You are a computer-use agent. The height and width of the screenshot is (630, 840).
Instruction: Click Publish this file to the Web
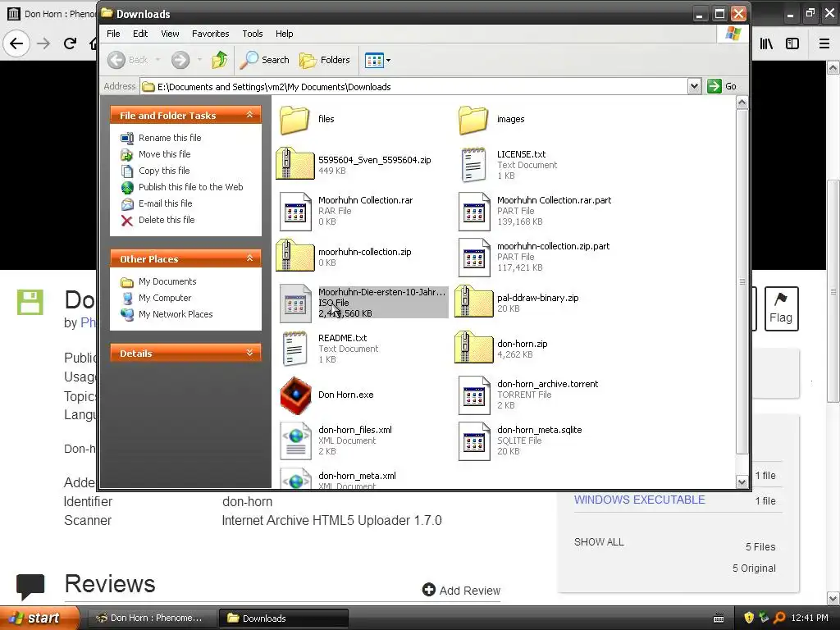[190, 187]
